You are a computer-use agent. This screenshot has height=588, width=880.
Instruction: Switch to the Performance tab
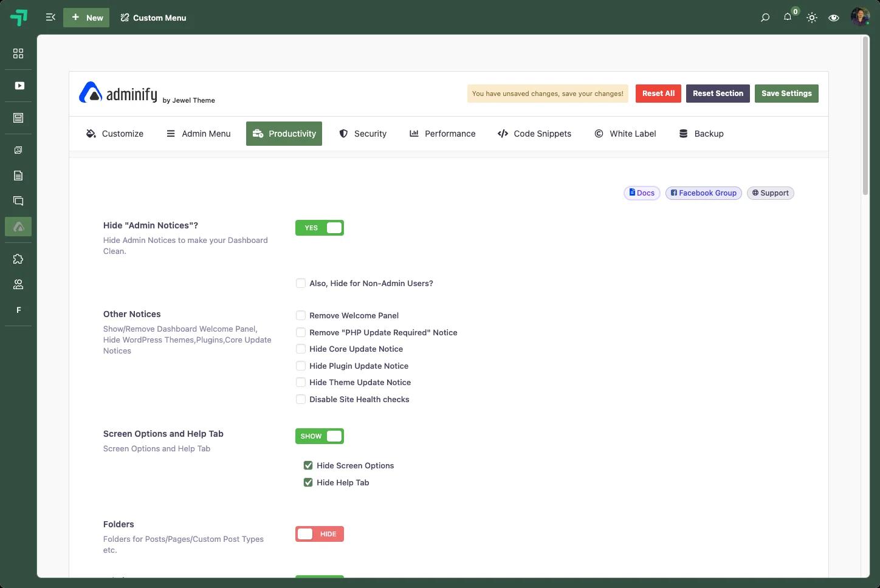pos(442,134)
